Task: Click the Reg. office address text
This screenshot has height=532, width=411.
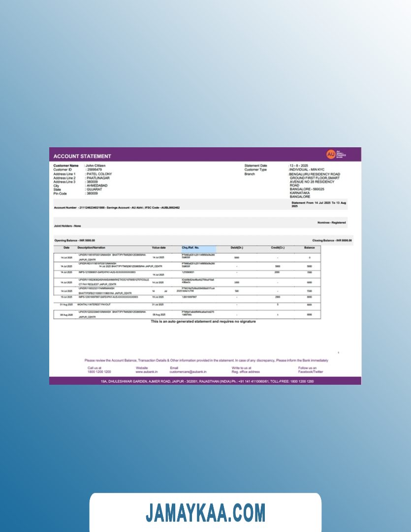Action: [246, 372]
